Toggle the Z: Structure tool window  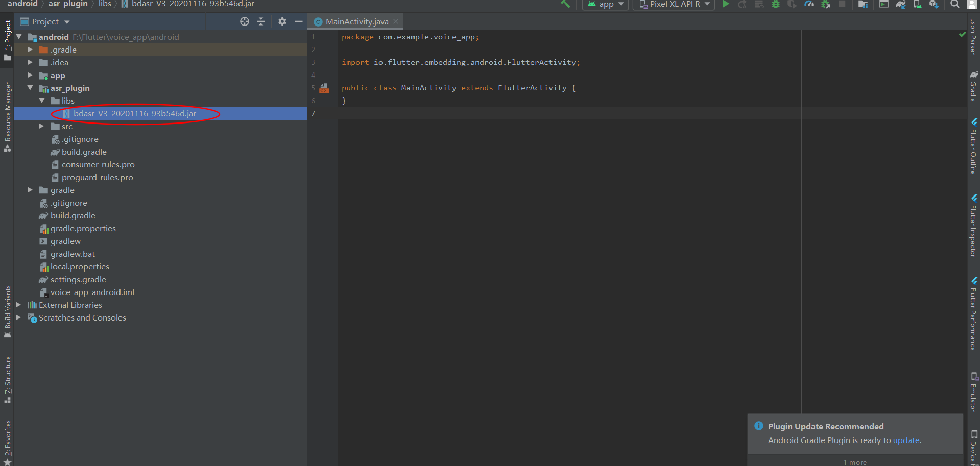point(7,380)
